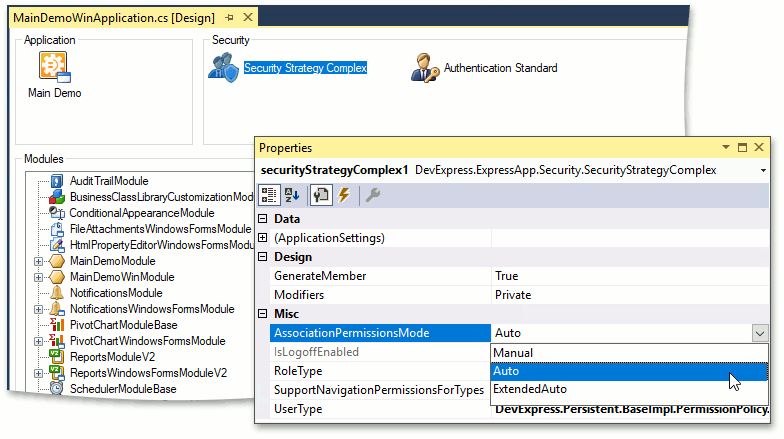Click the MainDemoModule hexagon icon
This screenshot has width=784, height=439.
tap(57, 261)
